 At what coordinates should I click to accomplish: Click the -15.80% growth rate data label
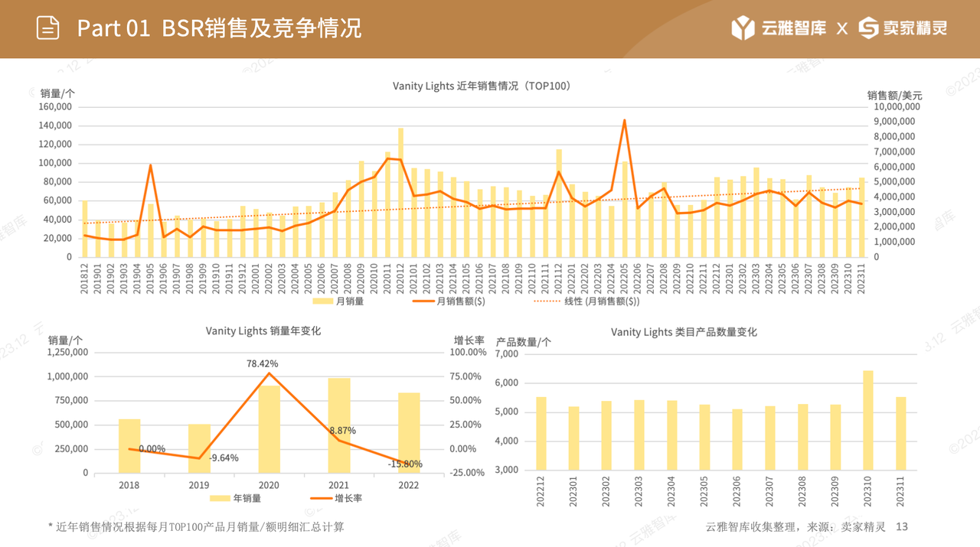coord(405,464)
